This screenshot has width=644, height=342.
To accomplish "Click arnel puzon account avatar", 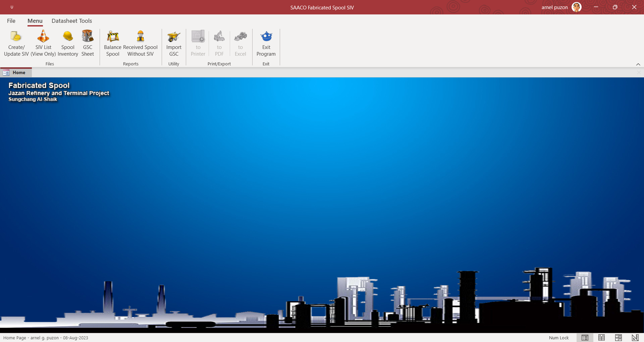I will (576, 7).
